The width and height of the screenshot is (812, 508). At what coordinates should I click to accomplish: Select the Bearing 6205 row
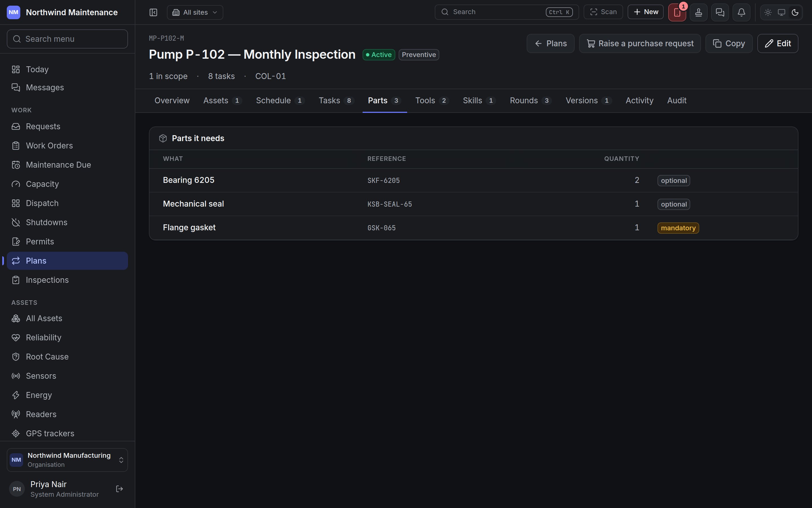click(x=473, y=180)
